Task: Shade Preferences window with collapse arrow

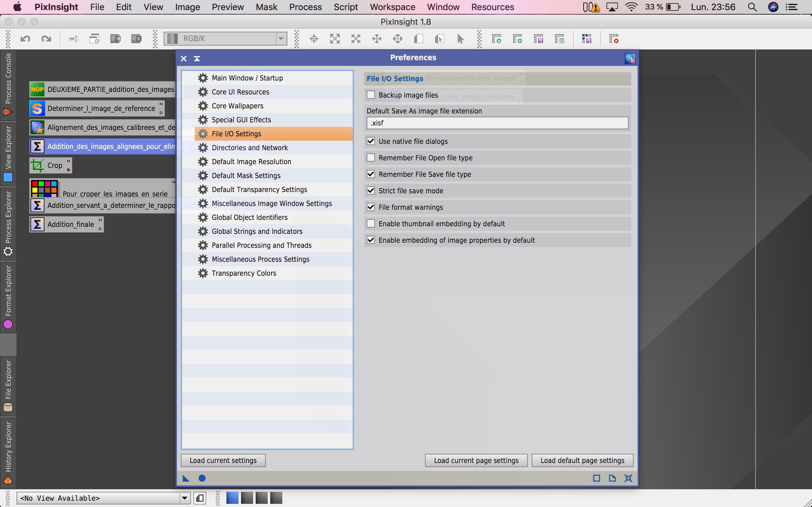Action: click(197, 59)
